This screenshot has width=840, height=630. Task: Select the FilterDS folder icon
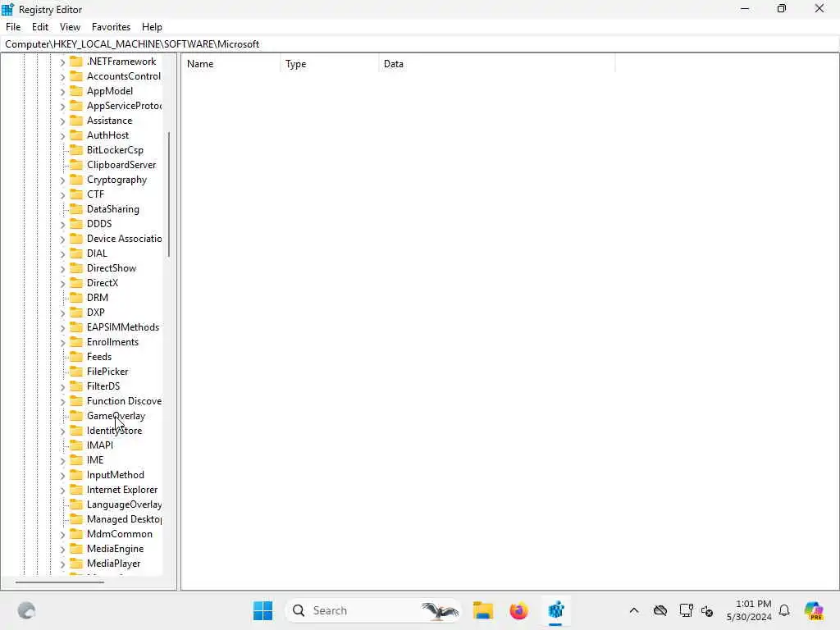[76, 386]
